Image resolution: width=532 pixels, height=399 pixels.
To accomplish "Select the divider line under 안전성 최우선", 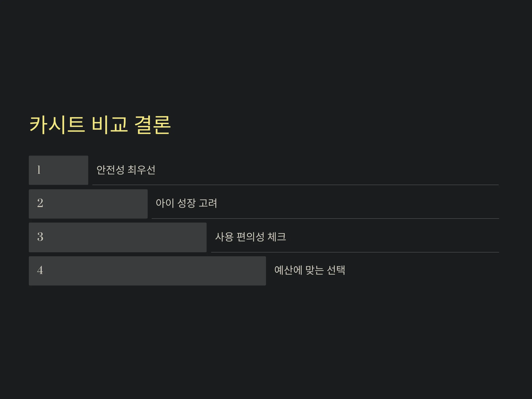I will 295,185.
